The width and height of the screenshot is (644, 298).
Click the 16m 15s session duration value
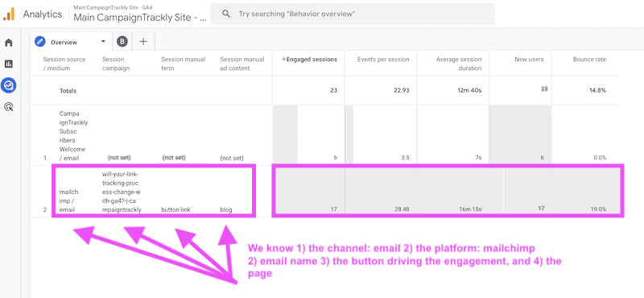point(470,209)
